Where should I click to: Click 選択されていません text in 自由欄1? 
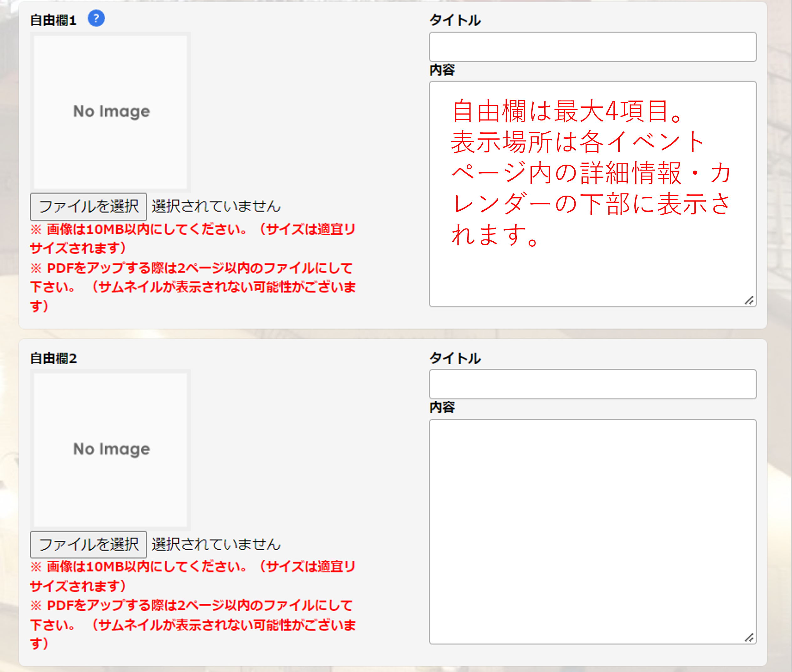click(216, 206)
